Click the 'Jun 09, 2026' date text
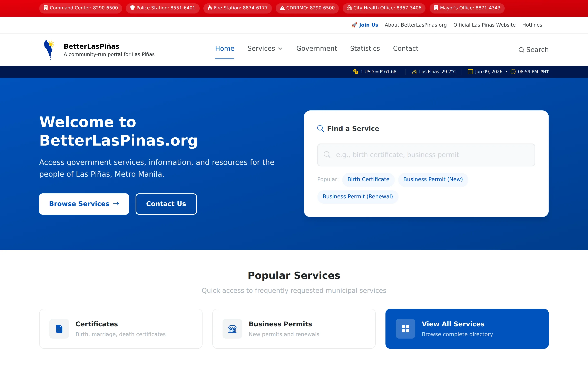This screenshot has height=368, width=588. [x=489, y=72]
